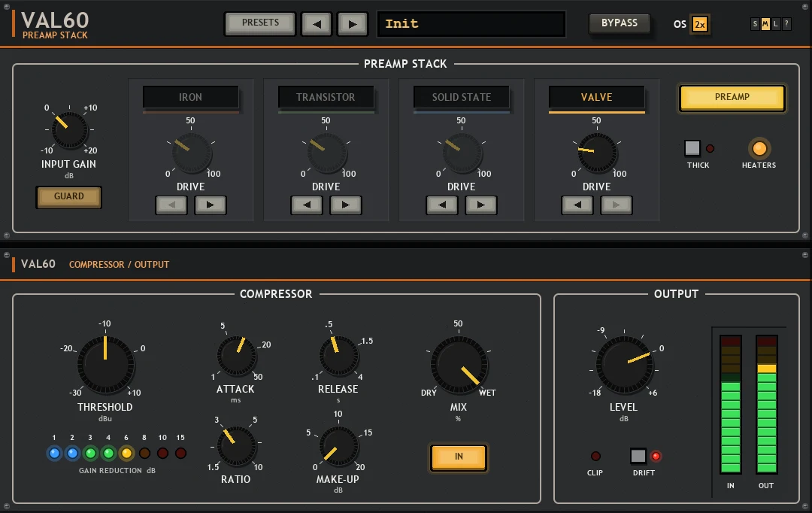Select the S size button
Viewport: 812px width, 513px height.
click(x=755, y=24)
